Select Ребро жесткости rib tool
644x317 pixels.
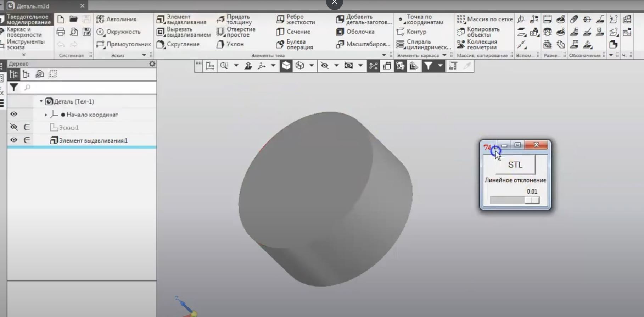(x=296, y=20)
